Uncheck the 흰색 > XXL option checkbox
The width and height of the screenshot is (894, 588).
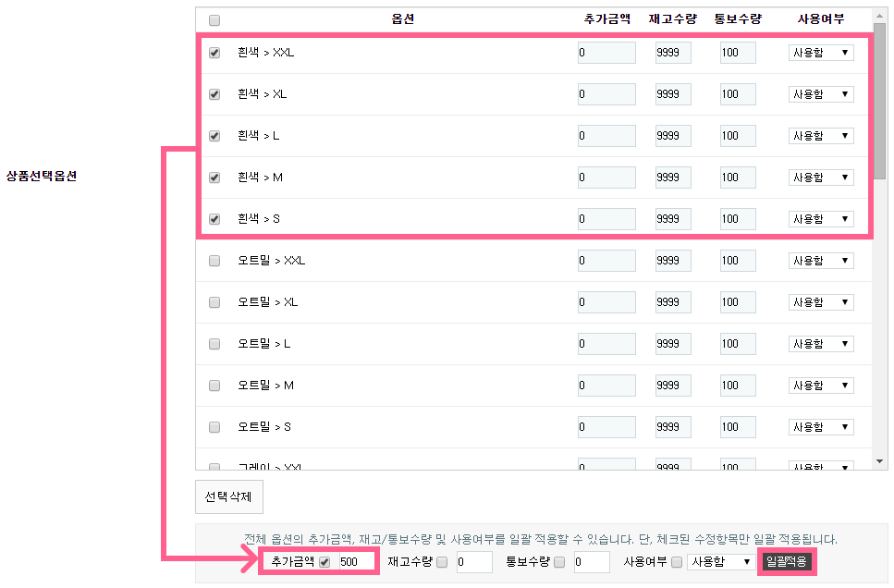tap(214, 53)
